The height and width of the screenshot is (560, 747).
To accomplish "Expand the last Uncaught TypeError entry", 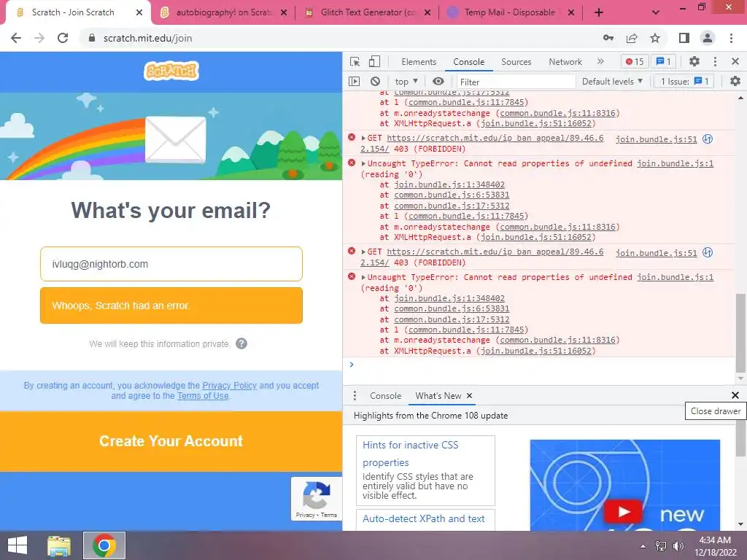I will pyautogui.click(x=363, y=277).
